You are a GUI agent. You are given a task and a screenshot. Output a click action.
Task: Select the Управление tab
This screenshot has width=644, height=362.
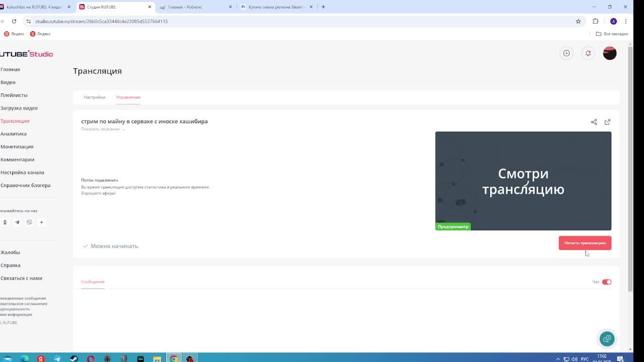pos(128,97)
